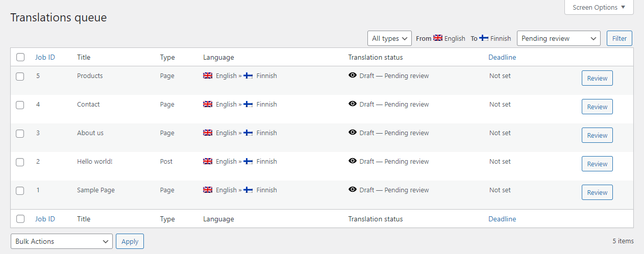Select the checkbox next to About us
644x254 pixels.
20,134
